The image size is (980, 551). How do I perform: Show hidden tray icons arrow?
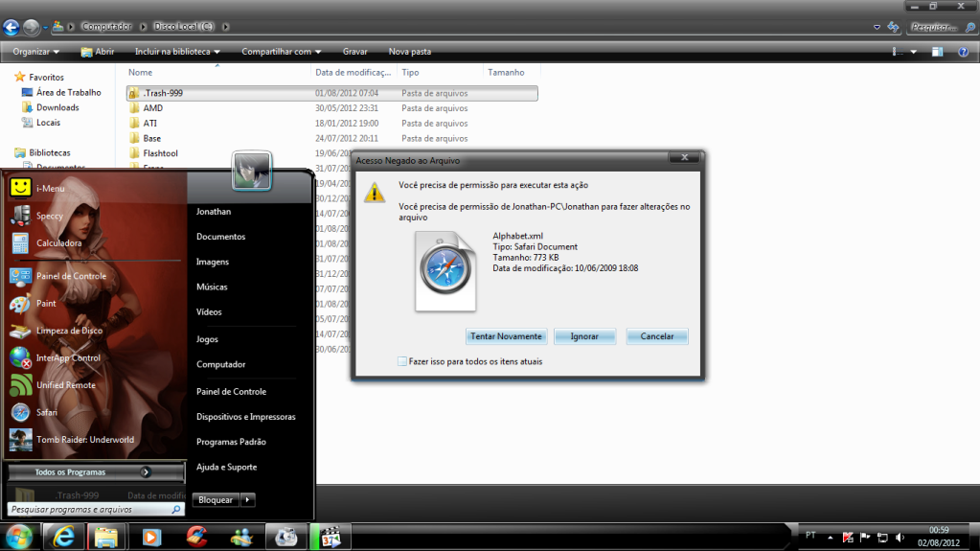click(830, 538)
